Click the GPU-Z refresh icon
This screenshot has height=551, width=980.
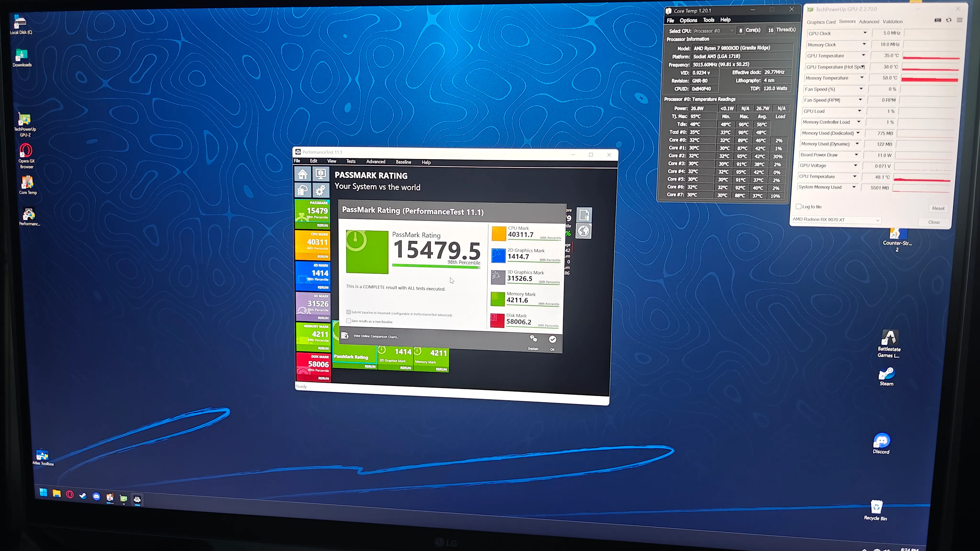pyautogui.click(x=949, y=20)
